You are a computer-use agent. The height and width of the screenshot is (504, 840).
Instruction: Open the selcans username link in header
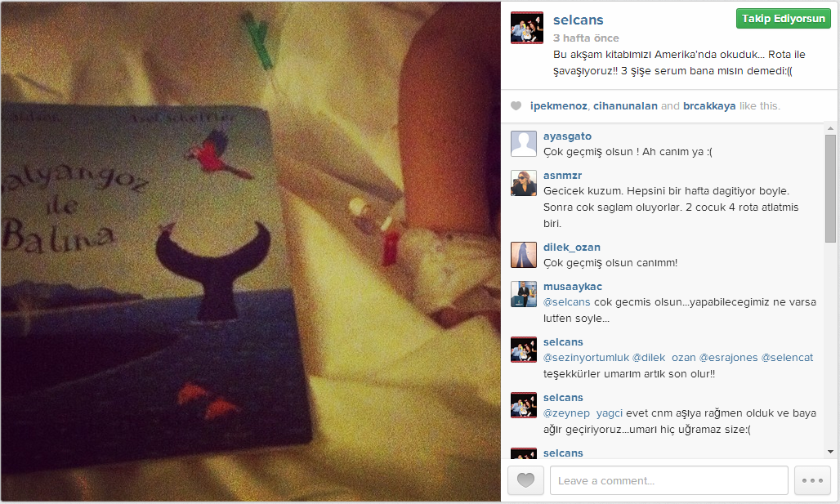(578, 20)
